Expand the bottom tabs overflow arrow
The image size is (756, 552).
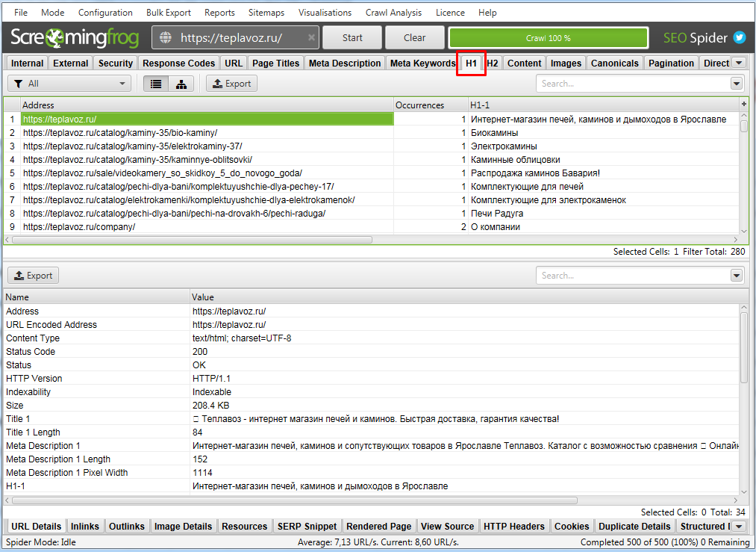tap(739, 527)
